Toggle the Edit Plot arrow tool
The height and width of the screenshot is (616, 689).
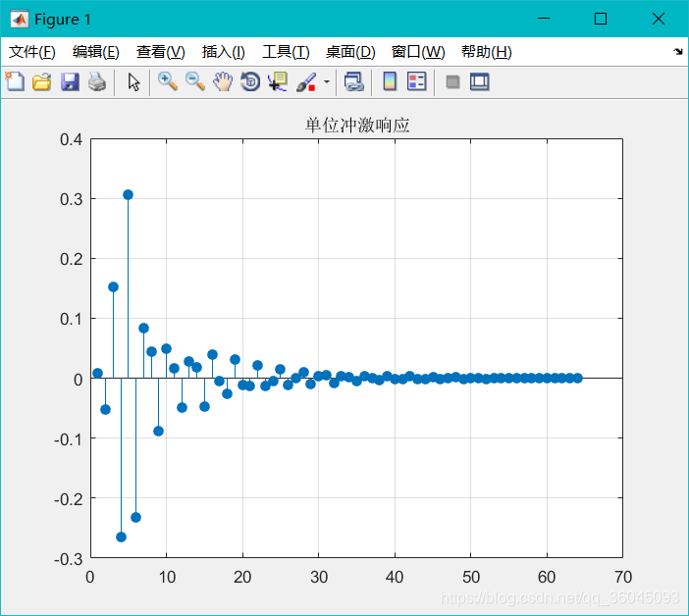(x=133, y=82)
